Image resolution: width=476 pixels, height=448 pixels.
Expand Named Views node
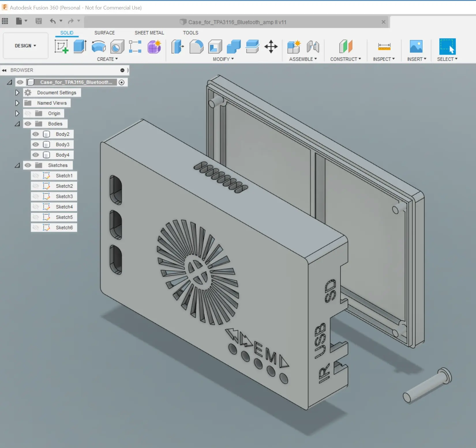(x=17, y=103)
